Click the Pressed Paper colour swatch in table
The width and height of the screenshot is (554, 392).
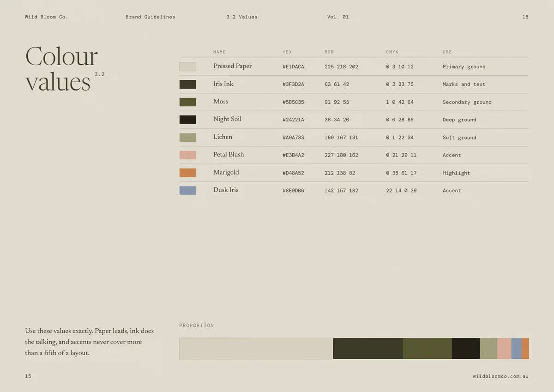pos(187,66)
